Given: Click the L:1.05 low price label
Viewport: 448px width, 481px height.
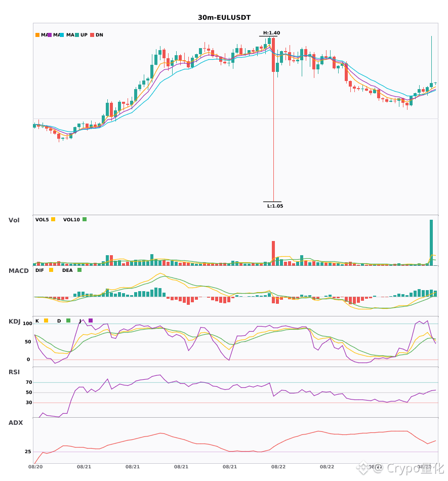Looking at the screenshot, I should 275,206.
